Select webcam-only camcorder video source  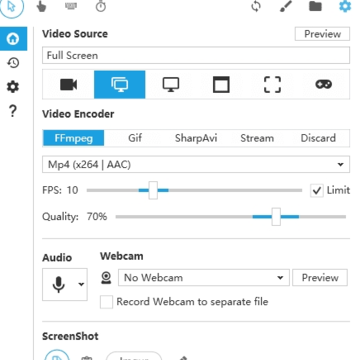68,84
